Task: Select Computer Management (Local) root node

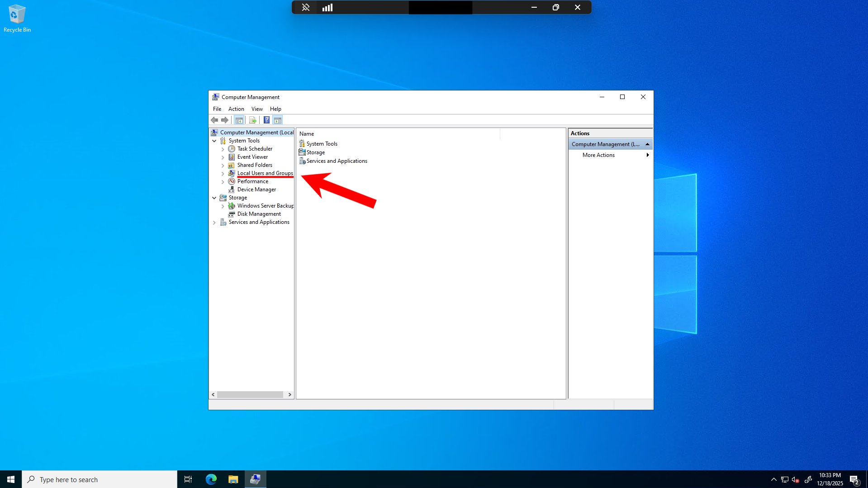Action: pos(256,133)
